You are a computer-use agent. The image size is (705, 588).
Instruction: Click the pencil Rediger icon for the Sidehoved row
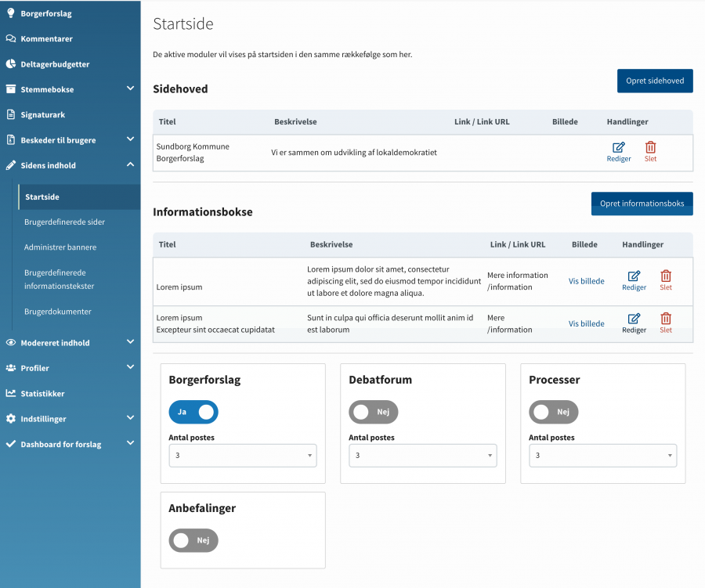[x=619, y=147]
